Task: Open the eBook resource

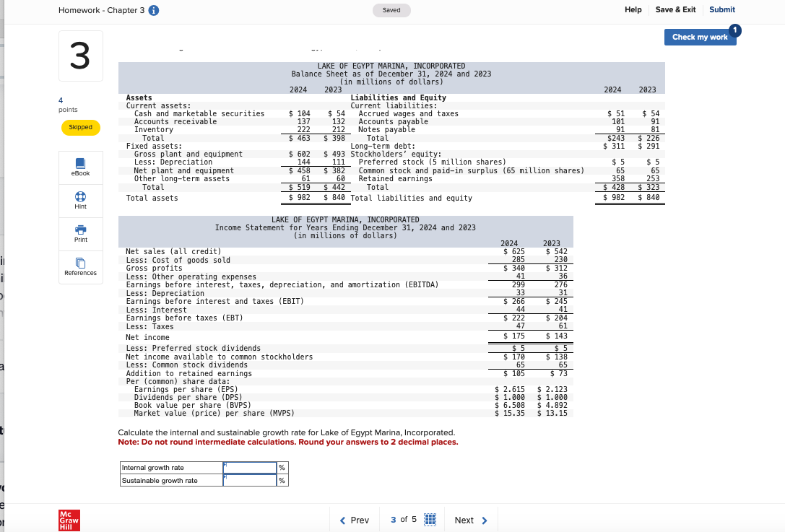Action: pos(80,167)
